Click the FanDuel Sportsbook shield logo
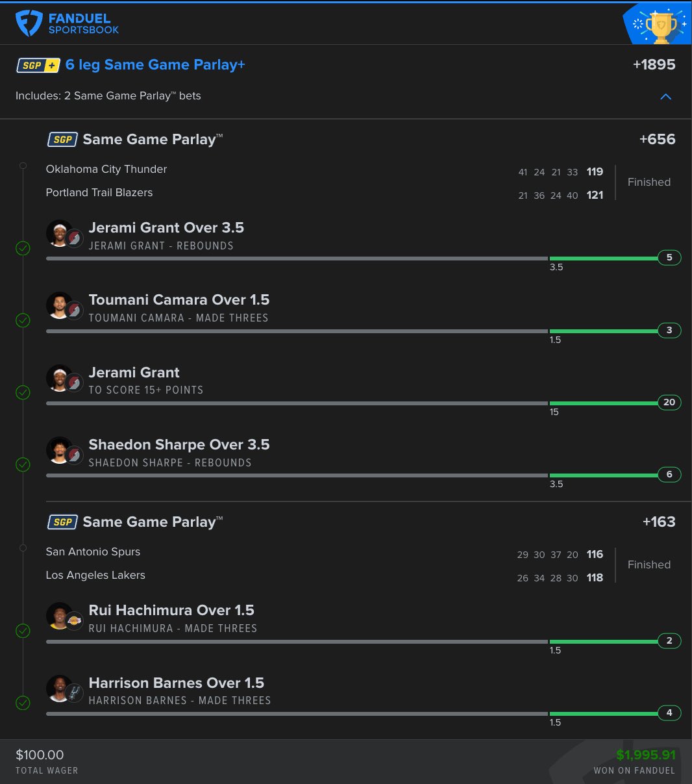Screen dimensions: 692x784 click(x=29, y=23)
